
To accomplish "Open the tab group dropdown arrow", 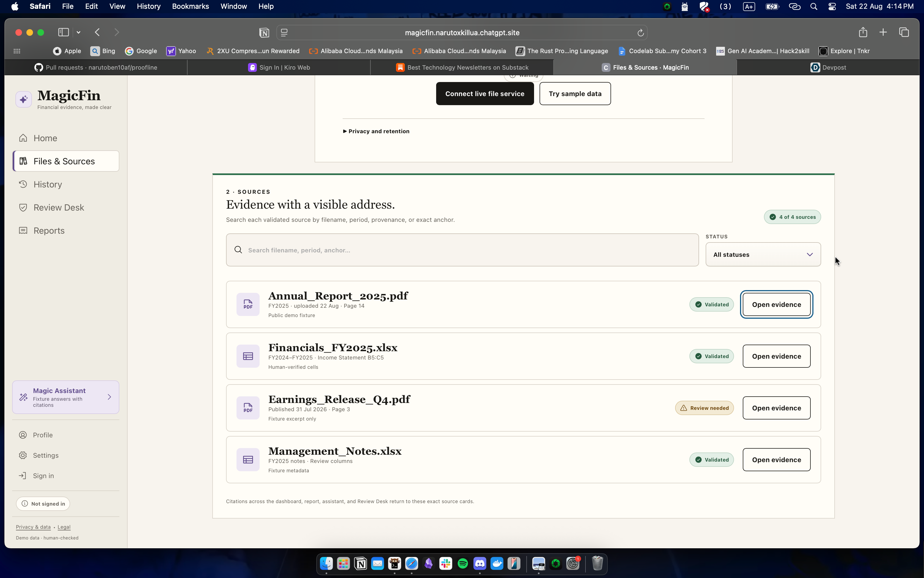I will pos(78,32).
